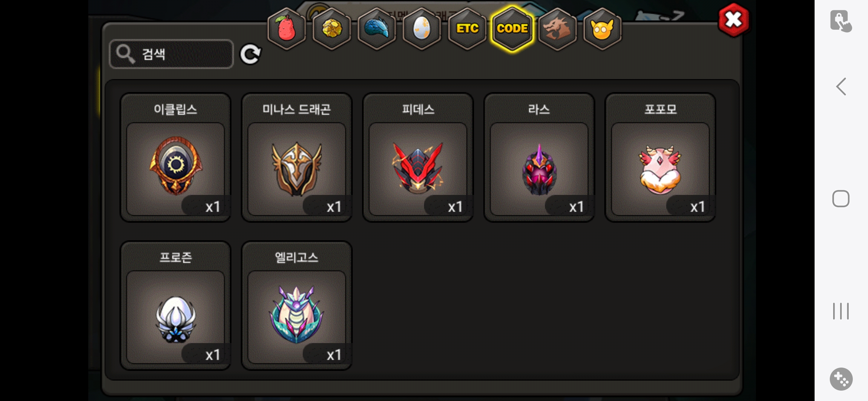Choose the 포포모 pink egg item
This screenshot has width=868, height=401.
point(660,157)
